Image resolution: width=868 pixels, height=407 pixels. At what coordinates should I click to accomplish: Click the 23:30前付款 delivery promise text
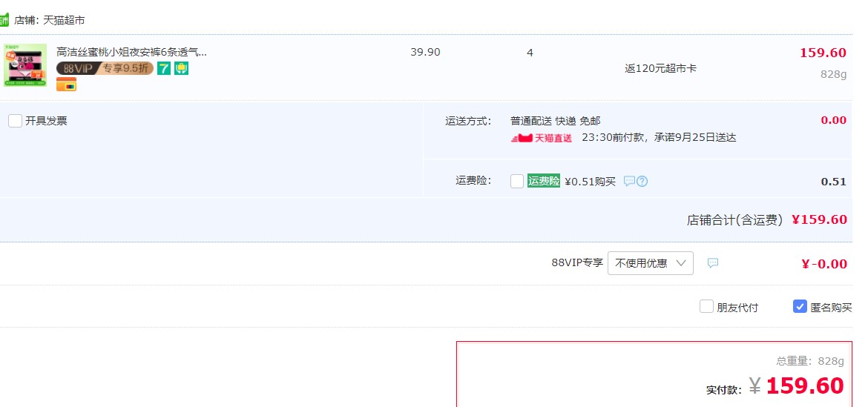[659, 138]
